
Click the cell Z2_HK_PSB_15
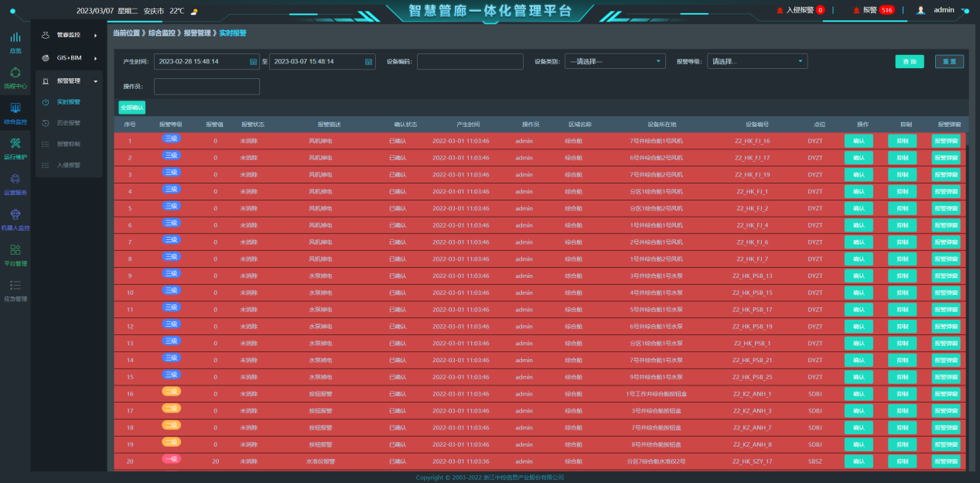(753, 293)
